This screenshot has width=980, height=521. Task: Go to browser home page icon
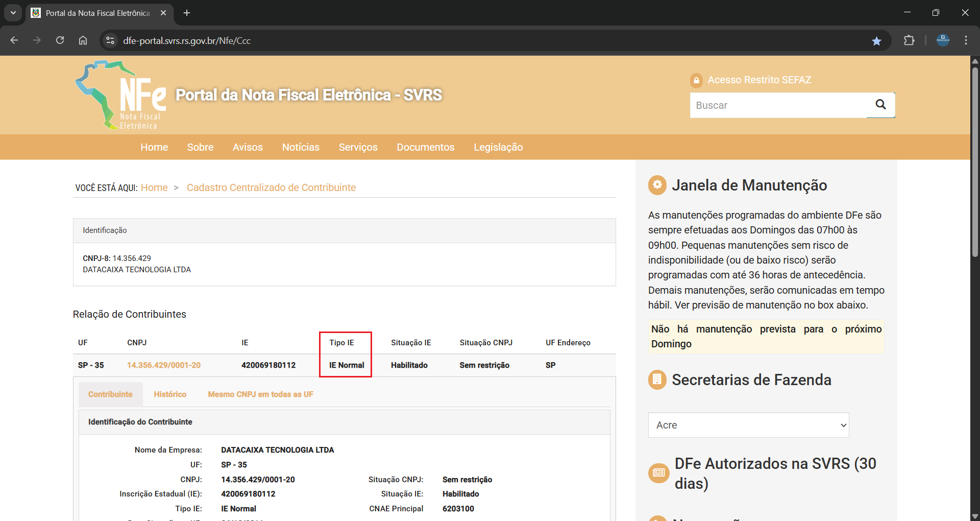pyautogui.click(x=83, y=41)
